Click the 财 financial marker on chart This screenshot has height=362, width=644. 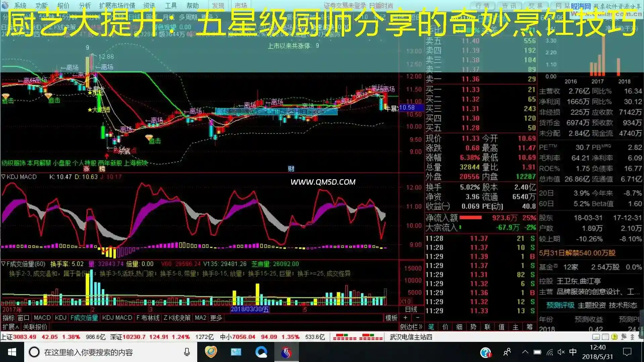[291, 169]
